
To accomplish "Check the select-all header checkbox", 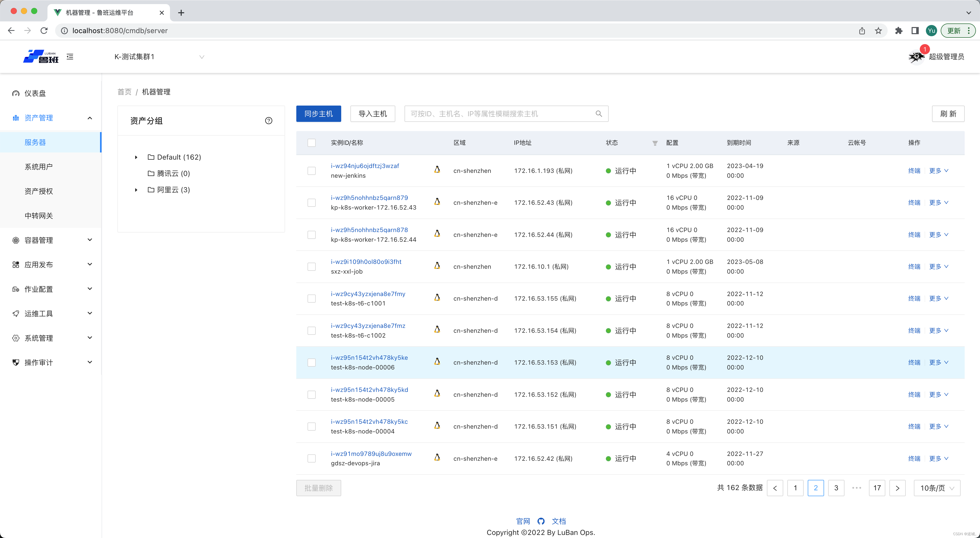I will (312, 143).
